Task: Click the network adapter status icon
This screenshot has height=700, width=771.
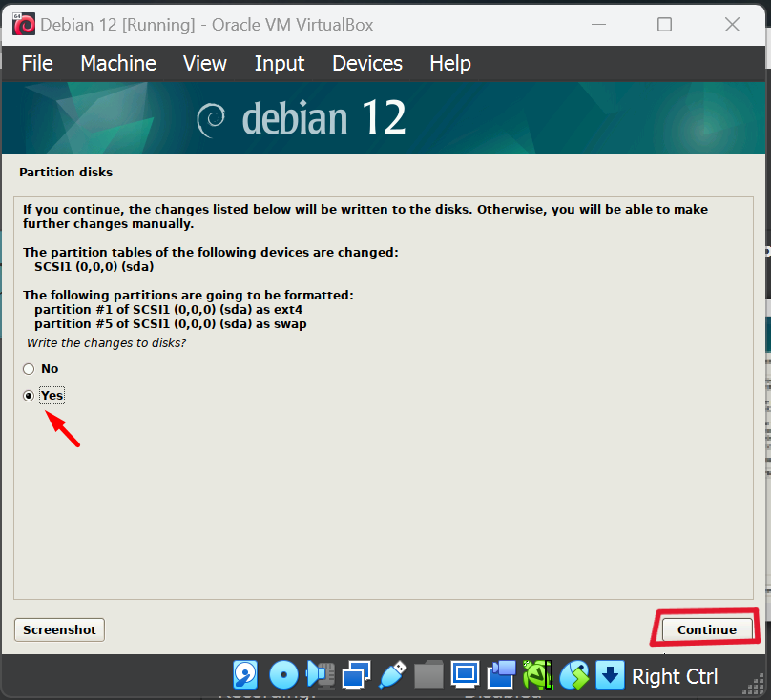Action: click(x=357, y=675)
